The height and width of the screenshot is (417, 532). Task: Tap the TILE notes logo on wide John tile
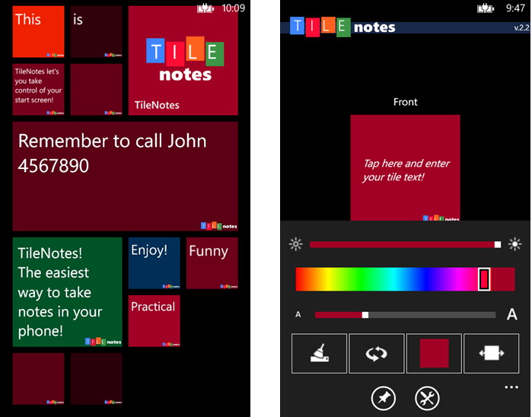coord(219,226)
